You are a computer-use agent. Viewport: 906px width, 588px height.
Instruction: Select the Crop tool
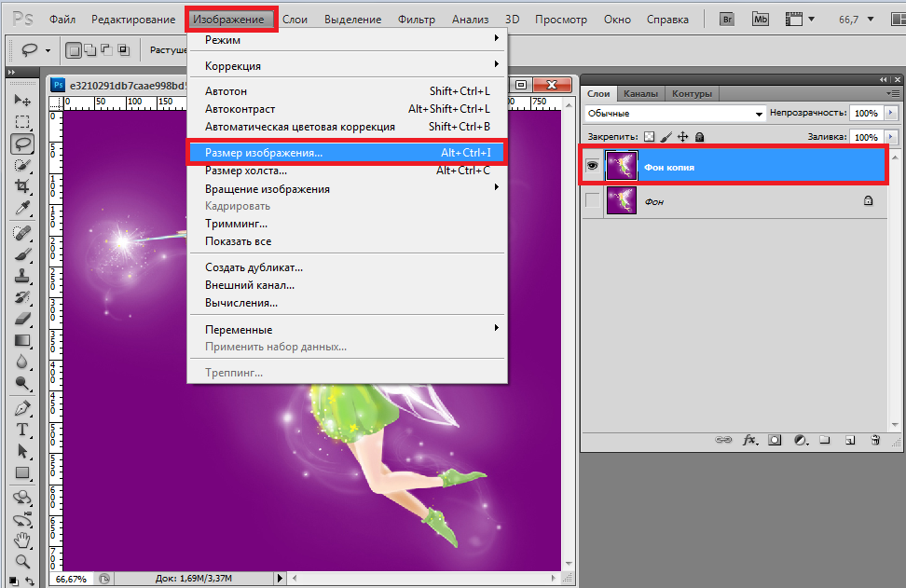[x=22, y=186]
